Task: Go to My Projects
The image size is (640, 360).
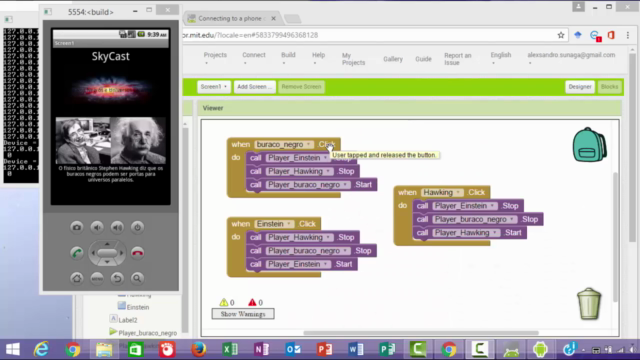Action: click(x=353, y=59)
